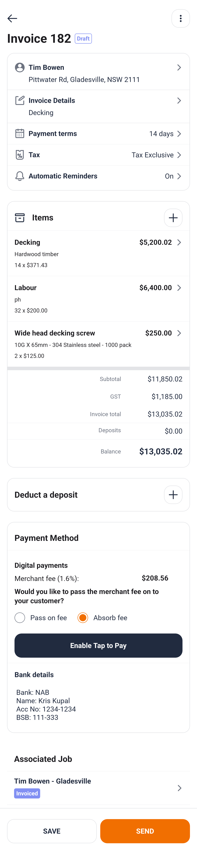197x868 pixels.
Task: Add a deposit using plus icon
Action: [x=173, y=495]
